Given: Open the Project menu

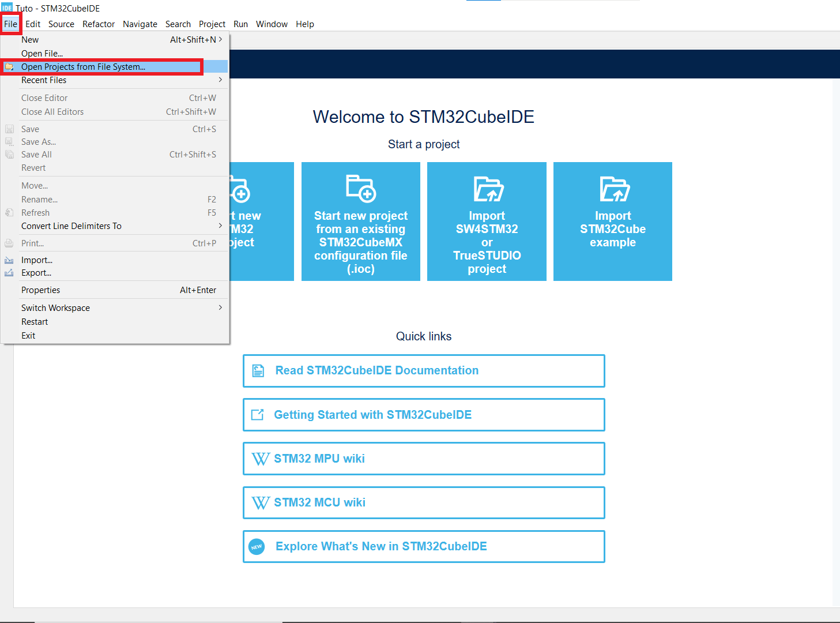Looking at the screenshot, I should point(212,24).
